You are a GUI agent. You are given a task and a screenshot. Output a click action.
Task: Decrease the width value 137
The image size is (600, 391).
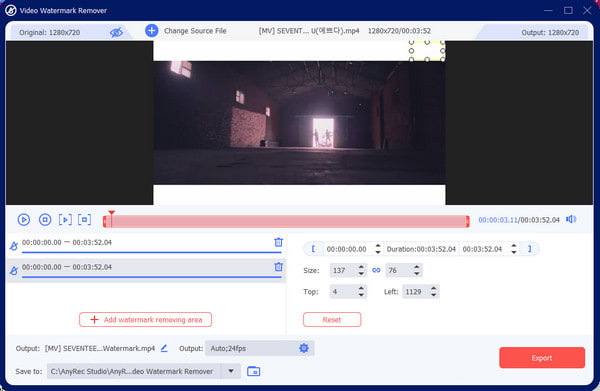(361, 274)
